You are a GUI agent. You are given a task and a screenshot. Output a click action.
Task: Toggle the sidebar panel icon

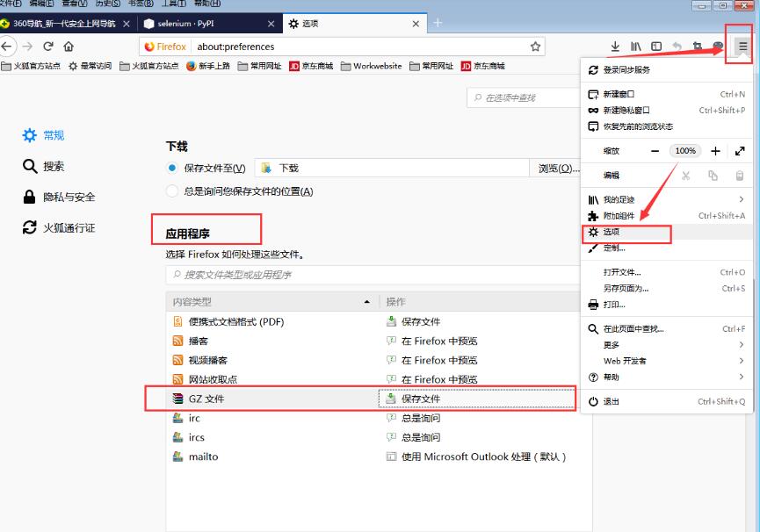coord(655,44)
